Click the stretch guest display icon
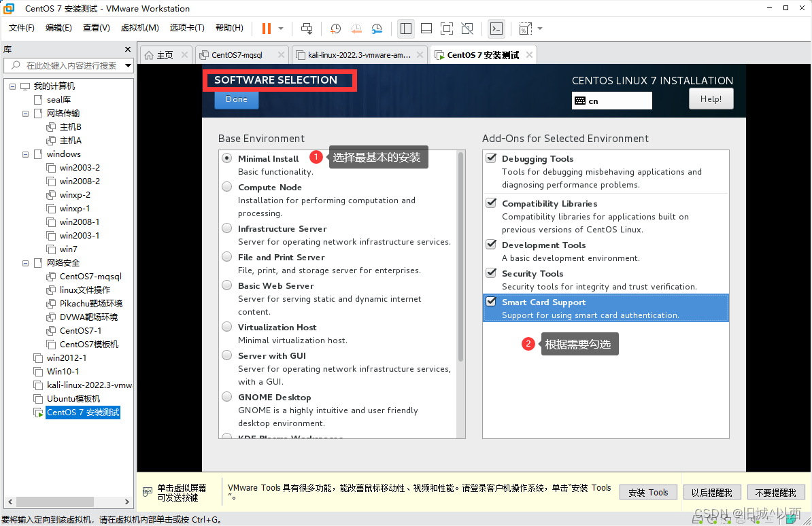The image size is (812, 526). coord(525,29)
